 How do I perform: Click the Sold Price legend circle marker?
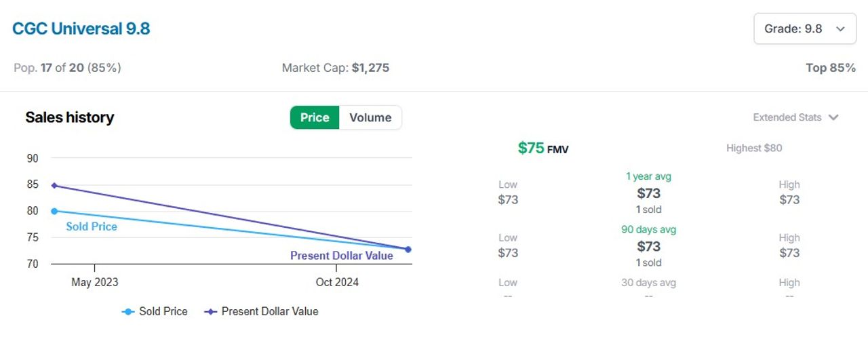coord(128,312)
